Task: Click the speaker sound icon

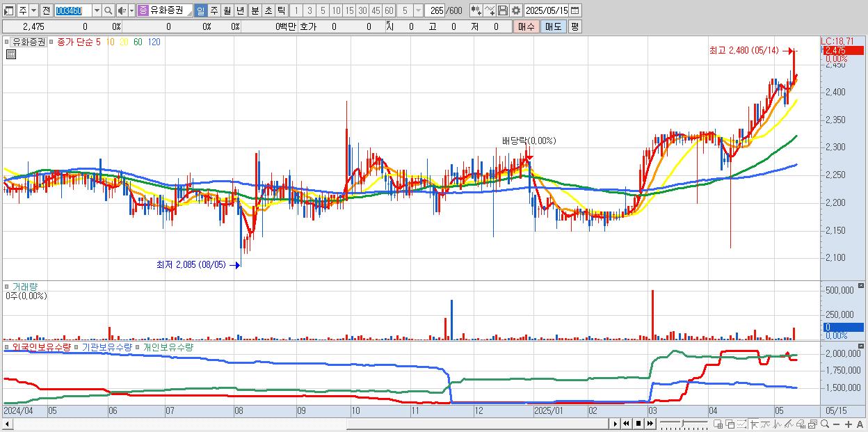Action: pos(122,10)
